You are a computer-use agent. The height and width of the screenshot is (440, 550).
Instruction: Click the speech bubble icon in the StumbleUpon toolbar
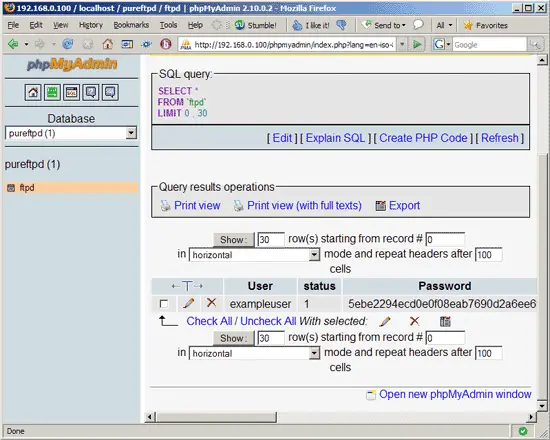[418, 25]
